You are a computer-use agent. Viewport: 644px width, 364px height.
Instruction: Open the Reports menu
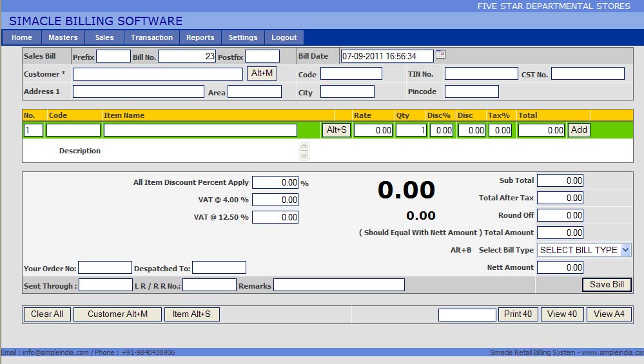(x=200, y=37)
